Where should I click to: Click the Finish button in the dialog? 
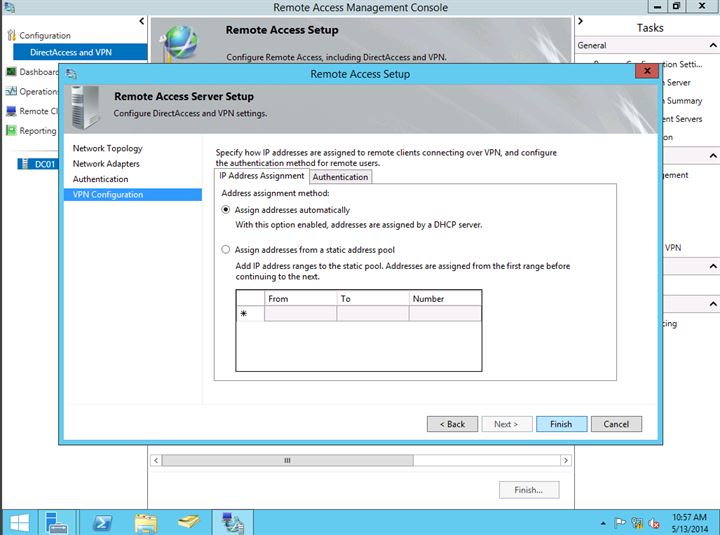click(x=561, y=424)
